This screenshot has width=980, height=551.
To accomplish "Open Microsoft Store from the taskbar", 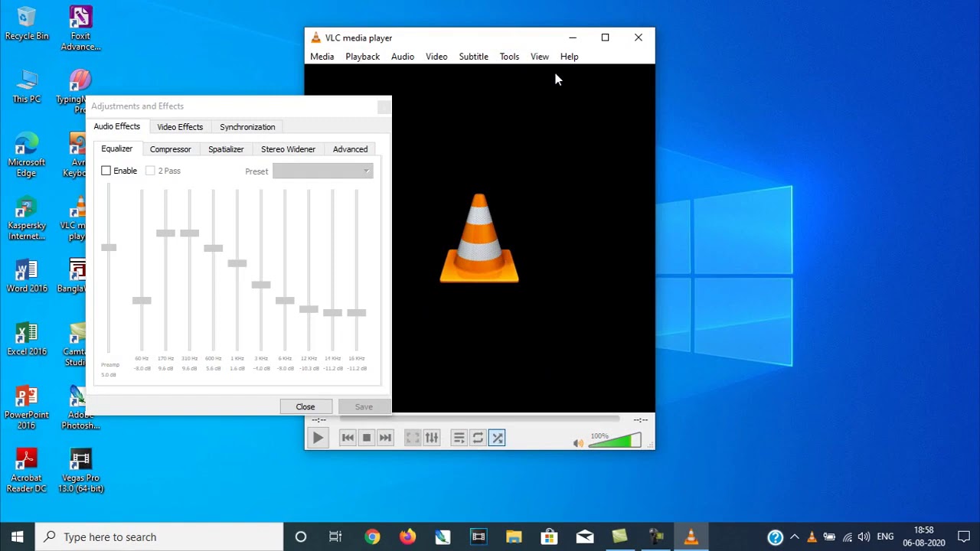I will click(x=549, y=536).
